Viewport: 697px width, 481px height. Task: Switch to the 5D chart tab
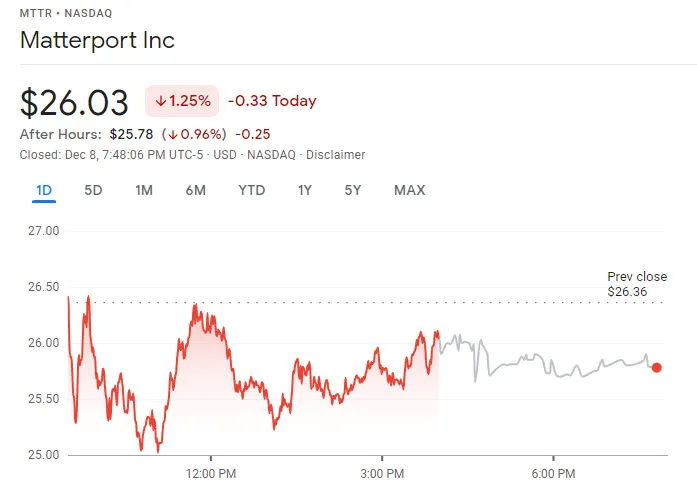tap(93, 190)
